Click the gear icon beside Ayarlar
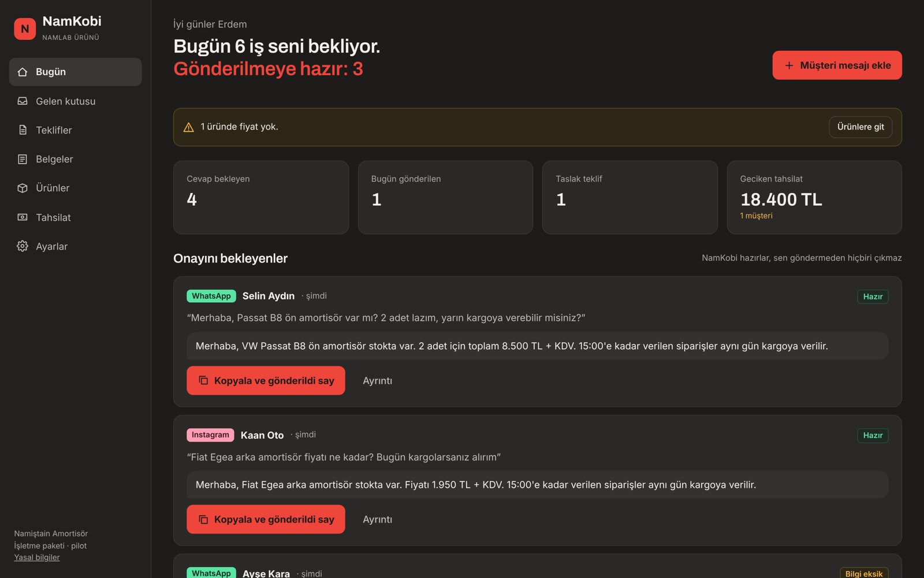 tap(23, 246)
